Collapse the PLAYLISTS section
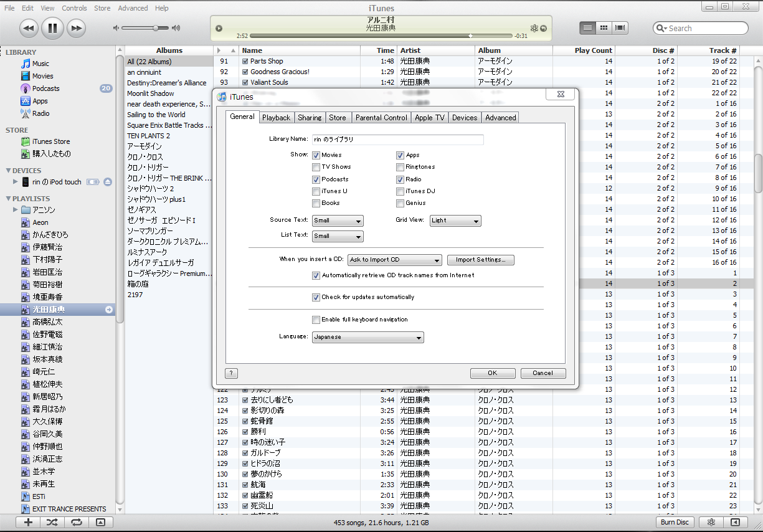This screenshot has height=532, width=763. click(8, 199)
